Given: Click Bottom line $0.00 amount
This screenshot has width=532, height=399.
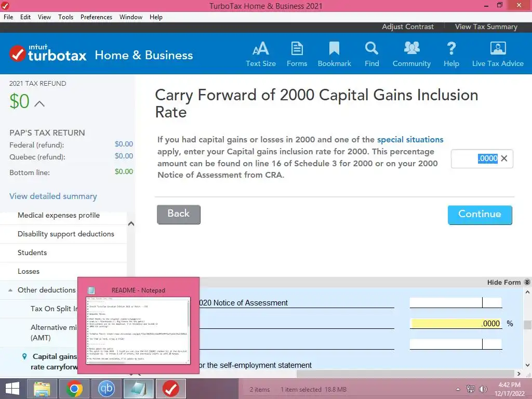Looking at the screenshot, I should 124,171.
